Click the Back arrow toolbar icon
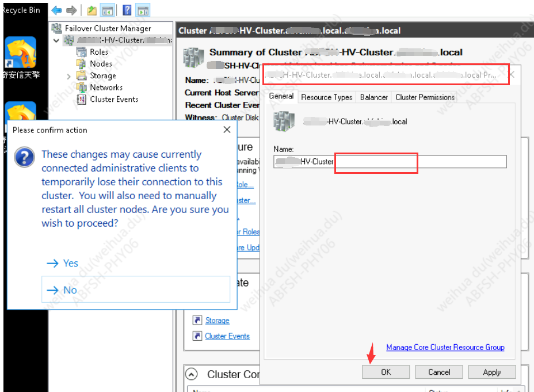534x392 pixels. click(56, 10)
